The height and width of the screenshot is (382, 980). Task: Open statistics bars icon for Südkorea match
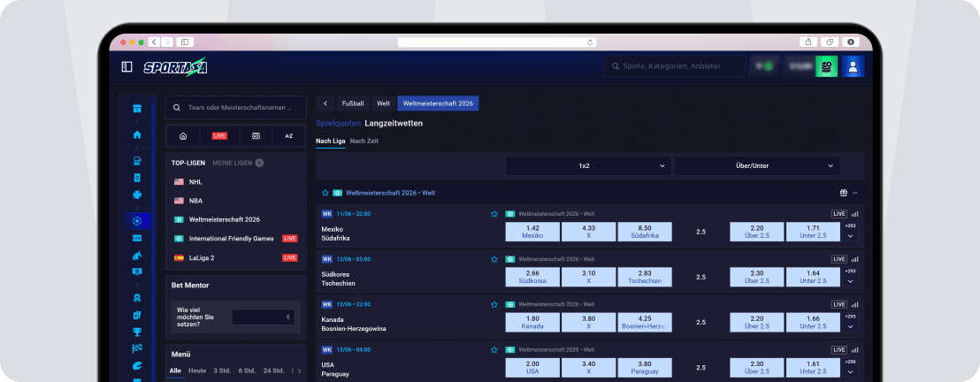[x=854, y=259]
